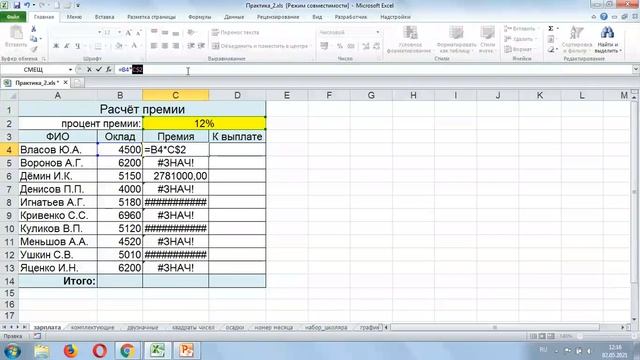Launch Firefox from the taskbar
Screen dimensions: 640x360
tap(71, 351)
